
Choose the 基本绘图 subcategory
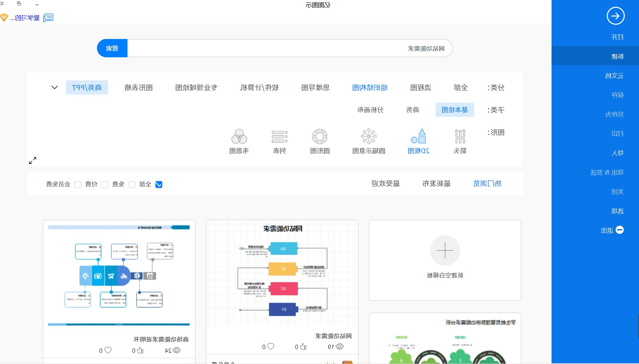pos(455,110)
